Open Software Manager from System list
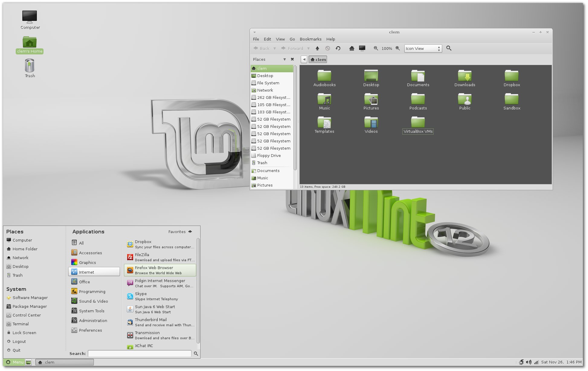Viewport: 588px width, 371px height. tap(27, 298)
